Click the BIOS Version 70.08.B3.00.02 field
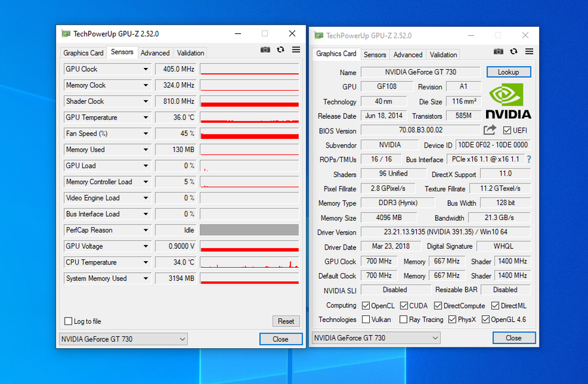This screenshot has width=588, height=384. [x=420, y=130]
